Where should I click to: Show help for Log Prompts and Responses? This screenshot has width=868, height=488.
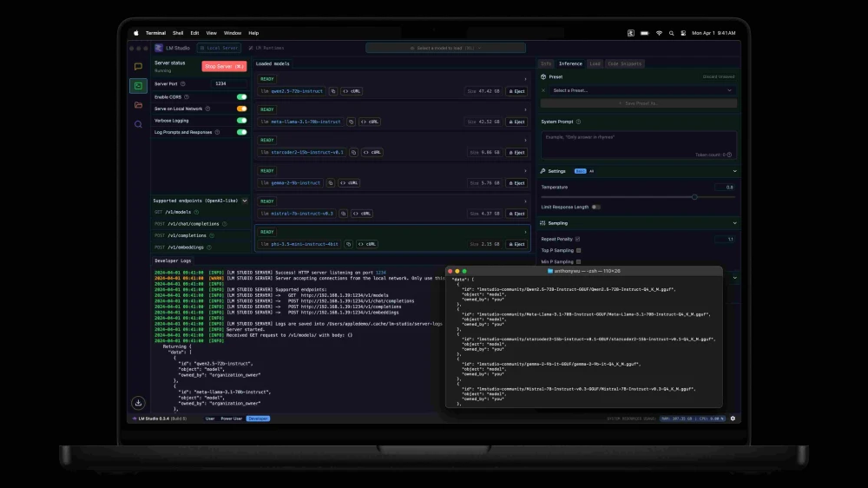coord(217,132)
